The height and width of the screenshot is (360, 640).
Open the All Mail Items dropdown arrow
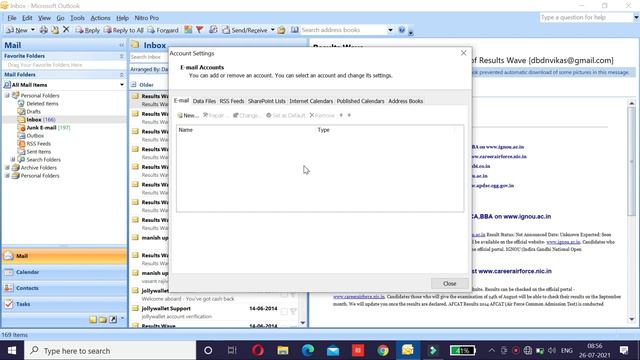click(122, 85)
